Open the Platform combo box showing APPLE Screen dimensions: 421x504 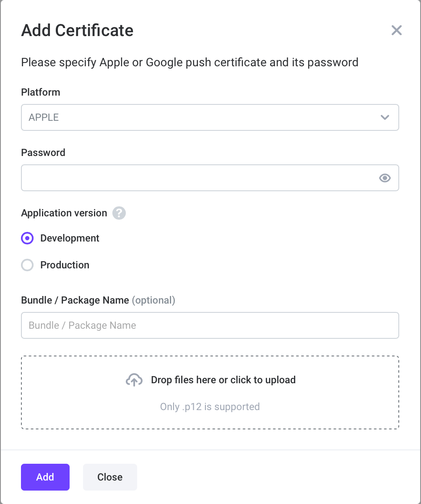click(201, 117)
